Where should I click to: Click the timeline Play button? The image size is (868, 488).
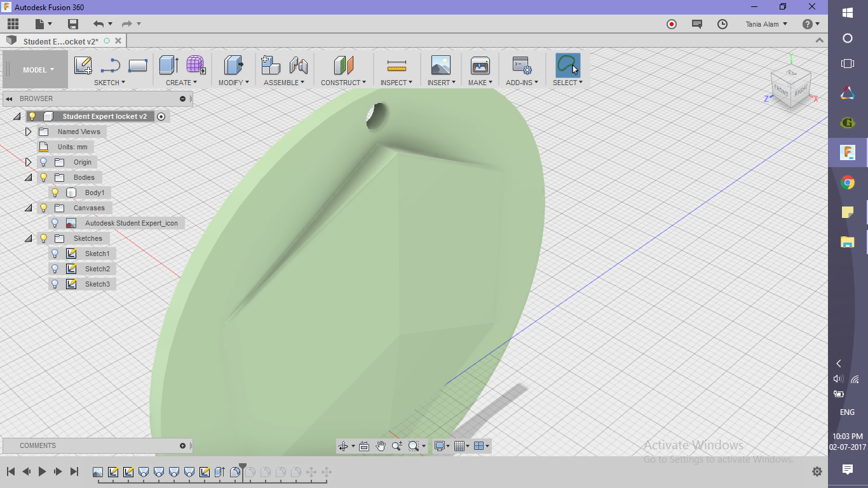pos(42,471)
